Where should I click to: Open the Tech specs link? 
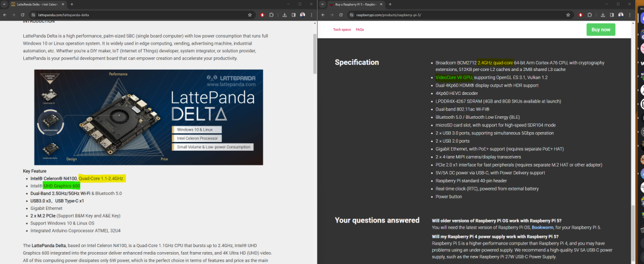click(341, 30)
